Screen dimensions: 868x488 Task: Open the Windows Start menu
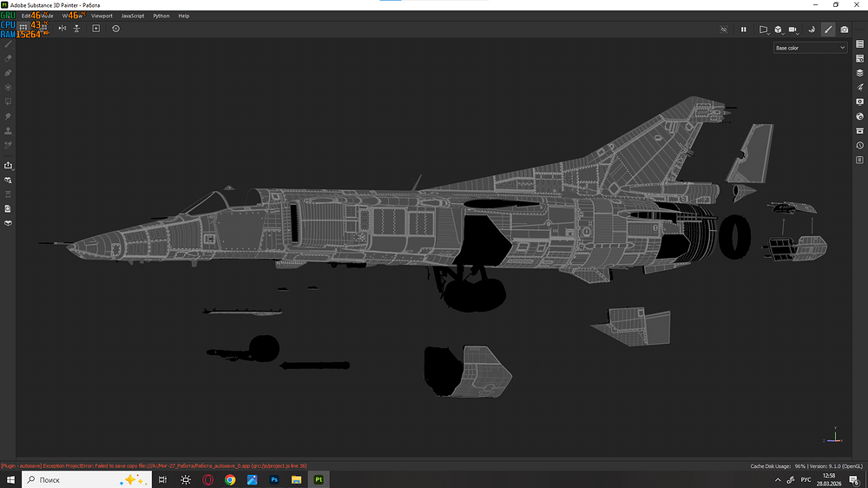pyautogui.click(x=10, y=479)
